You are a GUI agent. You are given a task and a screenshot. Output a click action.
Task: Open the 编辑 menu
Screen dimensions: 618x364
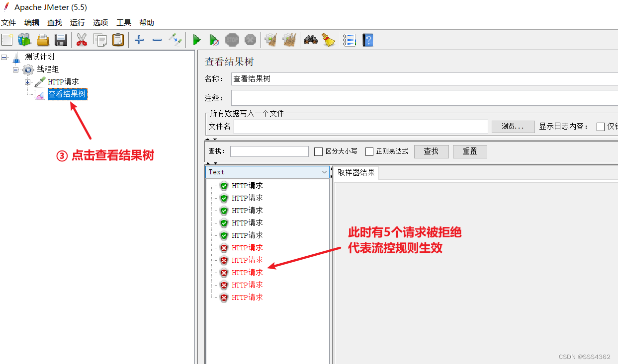(x=32, y=22)
